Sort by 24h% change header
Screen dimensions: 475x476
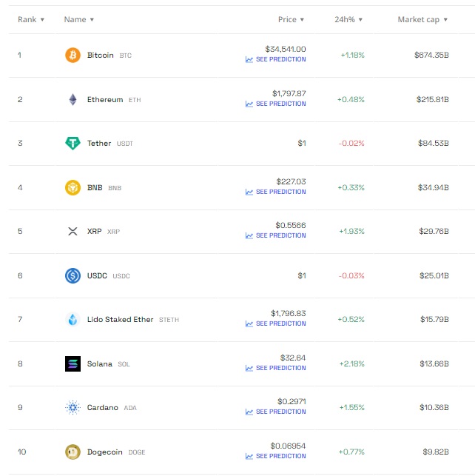click(348, 19)
